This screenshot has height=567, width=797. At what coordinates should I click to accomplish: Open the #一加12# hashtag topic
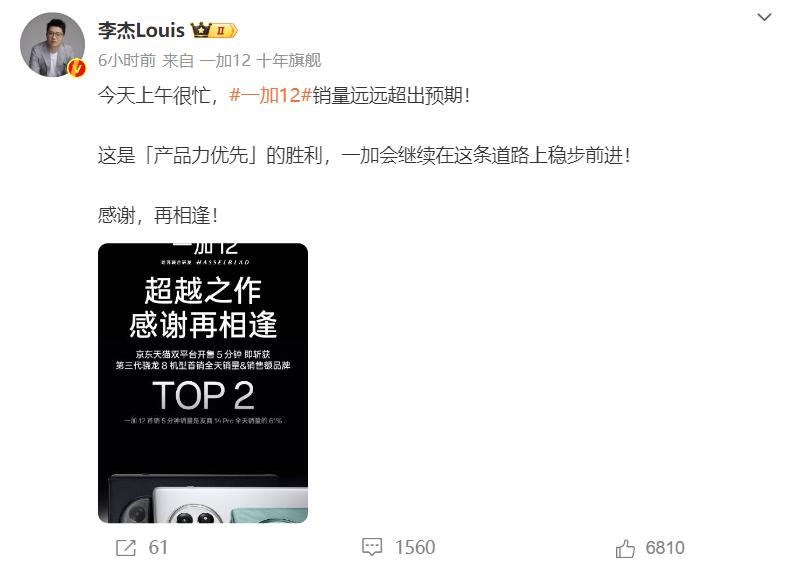click(270, 95)
